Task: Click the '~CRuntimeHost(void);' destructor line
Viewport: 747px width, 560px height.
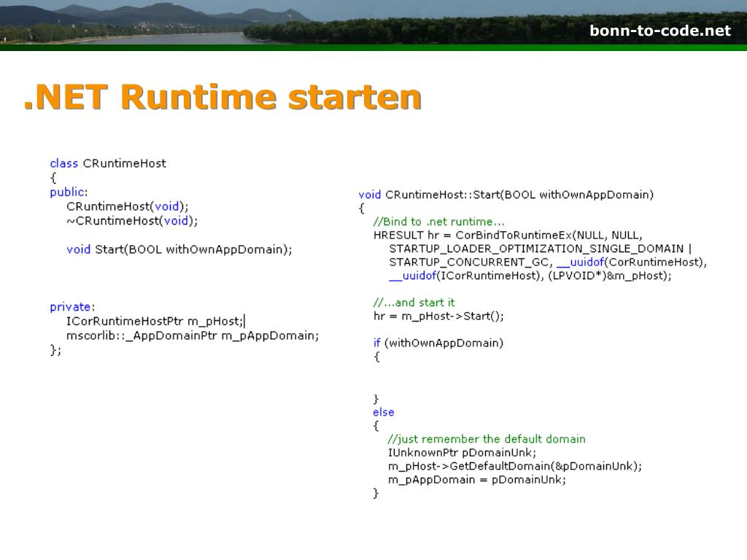Action: (x=132, y=220)
